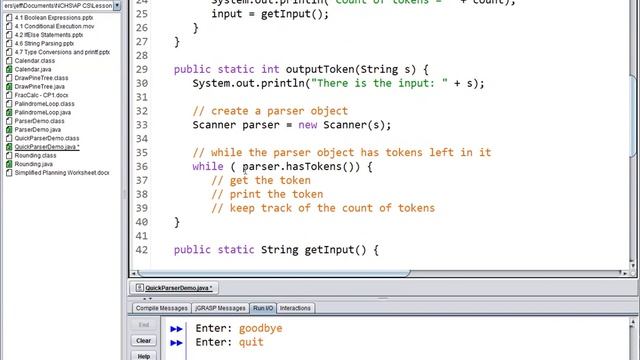Click DrawPineTree.java green file icon
The height and width of the screenshot is (360, 640).
point(9,87)
